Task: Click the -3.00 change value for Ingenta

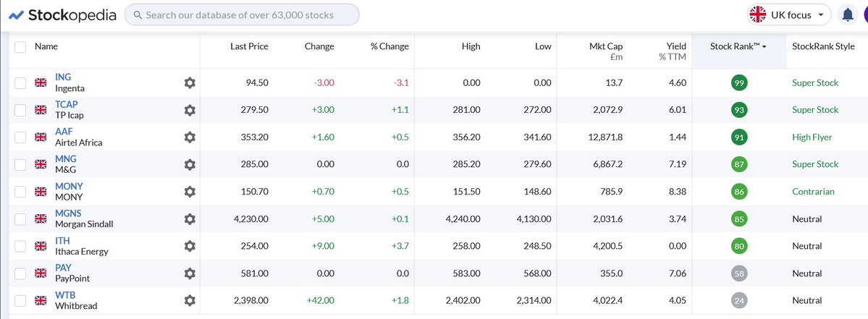Action: (x=324, y=83)
